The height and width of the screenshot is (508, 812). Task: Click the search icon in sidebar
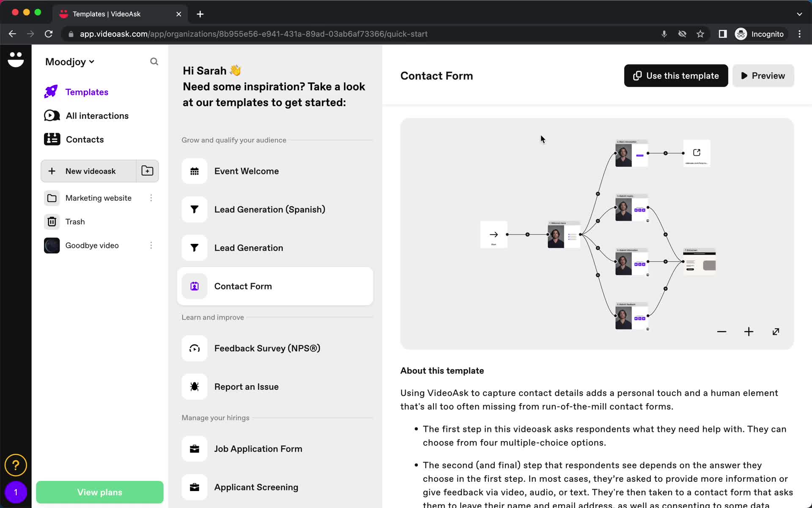coord(154,61)
